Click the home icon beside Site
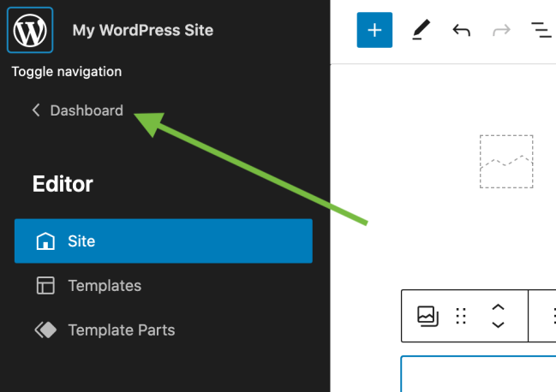Image resolution: width=556 pixels, height=392 pixels. [45, 241]
